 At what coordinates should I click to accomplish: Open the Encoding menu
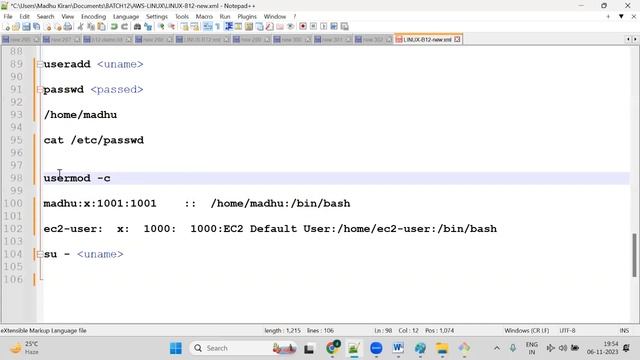pos(93,16)
